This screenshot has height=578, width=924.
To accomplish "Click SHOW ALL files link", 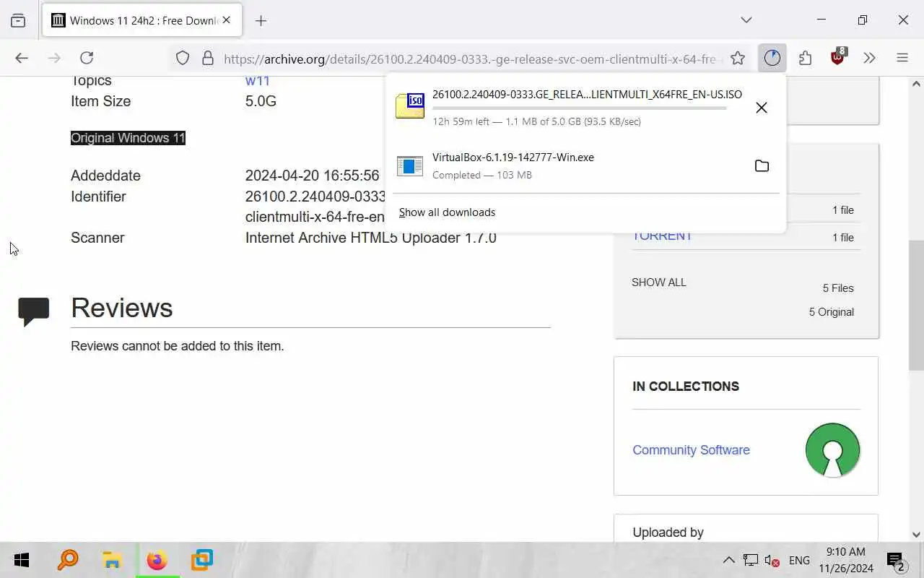I will point(659,282).
